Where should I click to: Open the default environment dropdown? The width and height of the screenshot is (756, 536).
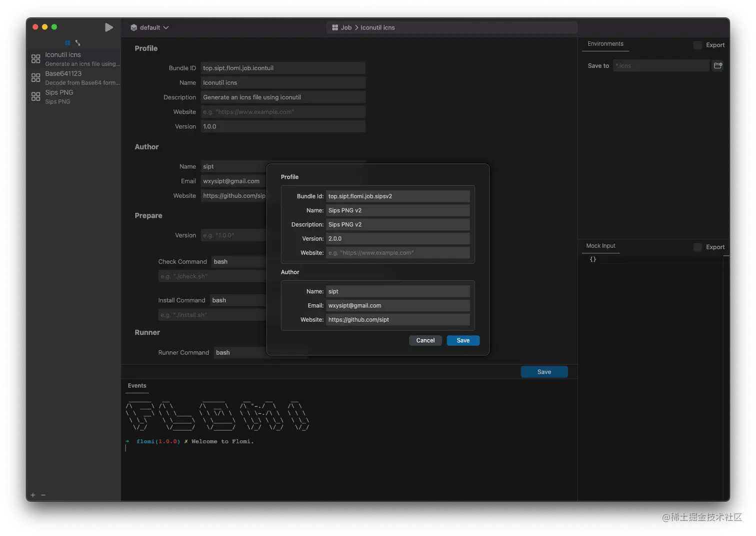tap(150, 27)
